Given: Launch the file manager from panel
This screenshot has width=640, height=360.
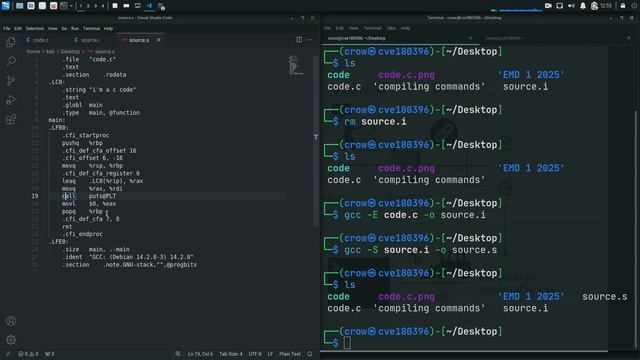Looking at the screenshot, I should tap(31, 6).
